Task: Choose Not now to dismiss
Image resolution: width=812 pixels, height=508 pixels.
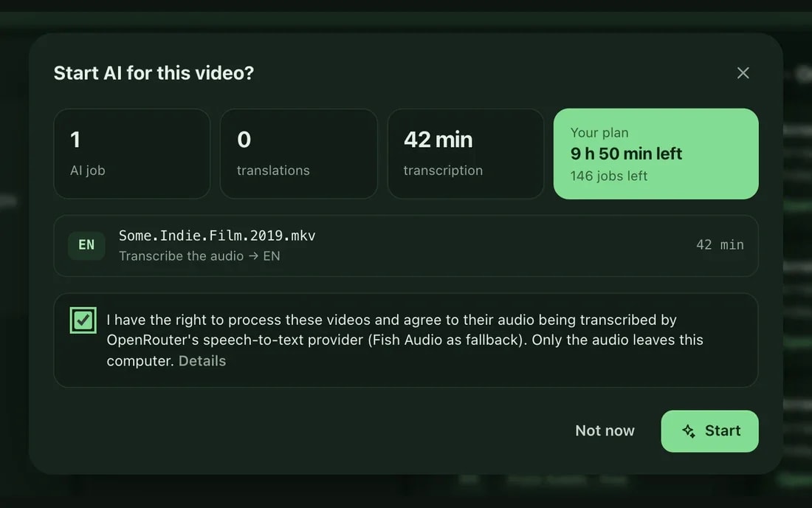Action: (605, 431)
